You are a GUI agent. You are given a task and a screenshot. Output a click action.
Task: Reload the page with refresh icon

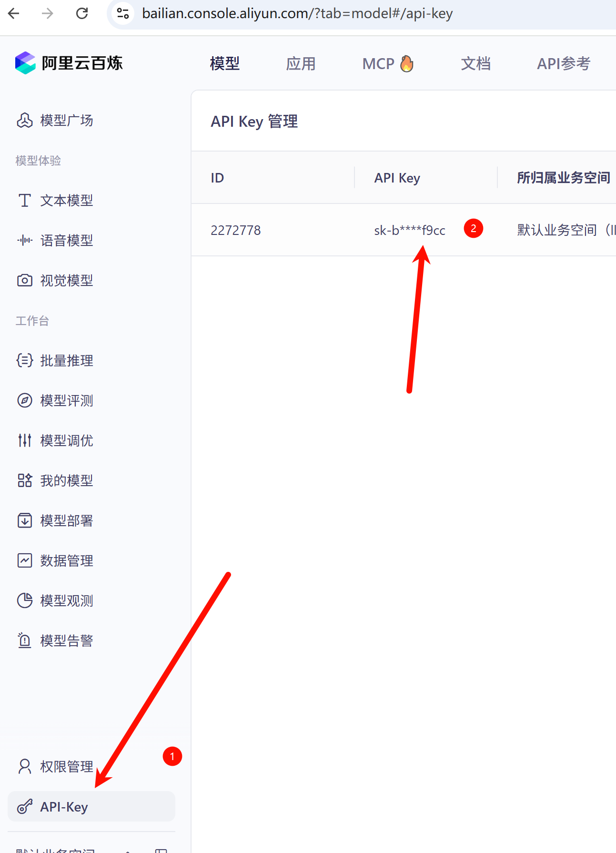[x=82, y=13]
